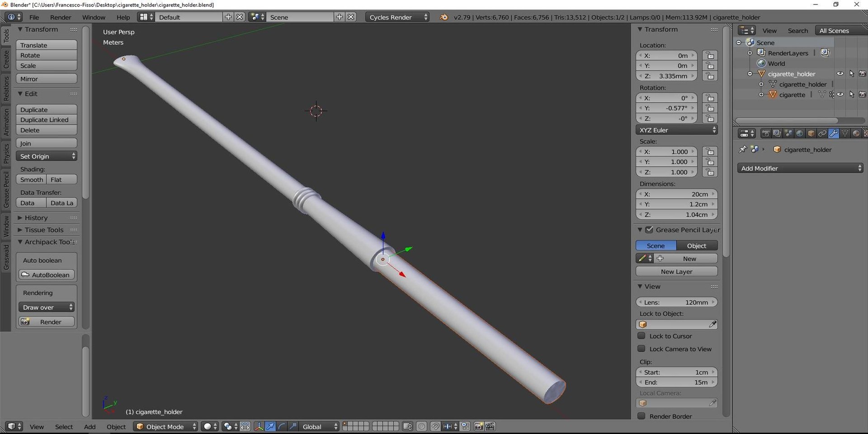Open the Add Modifier dropdown

[800, 168]
